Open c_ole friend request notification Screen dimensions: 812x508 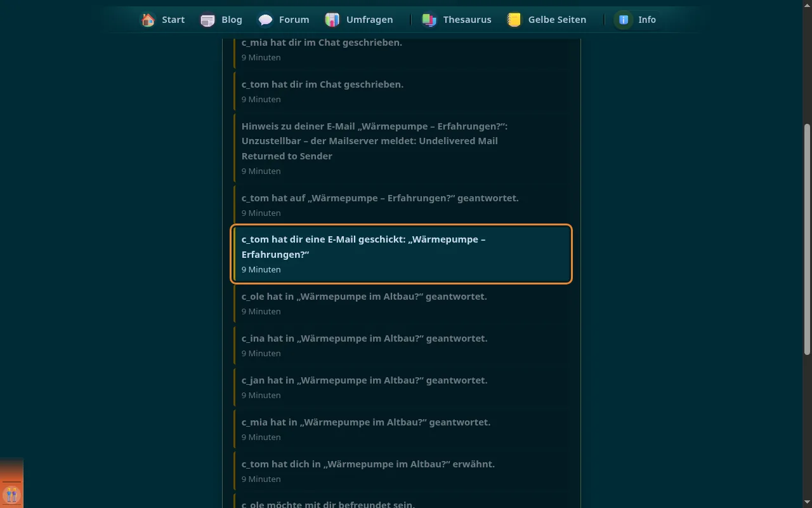coord(402,501)
